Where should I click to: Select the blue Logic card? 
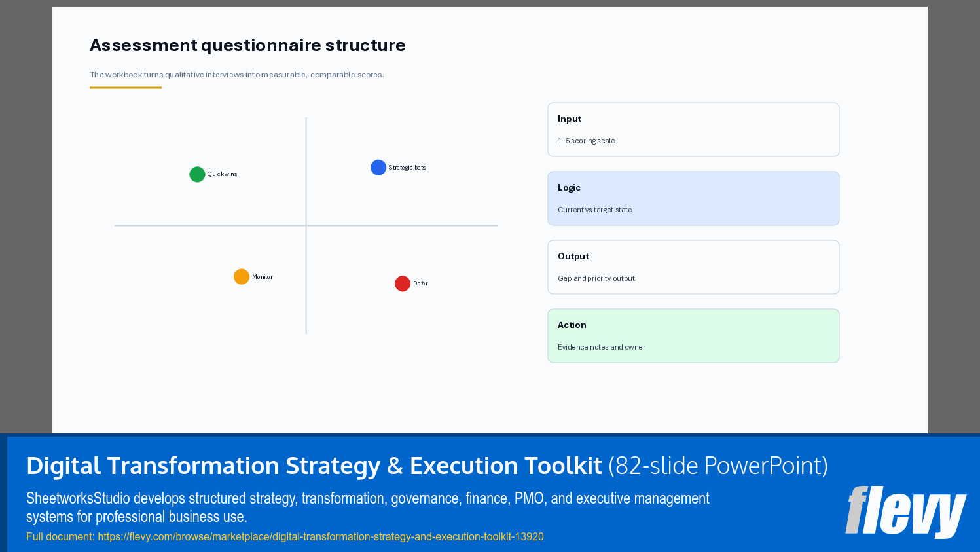click(693, 198)
